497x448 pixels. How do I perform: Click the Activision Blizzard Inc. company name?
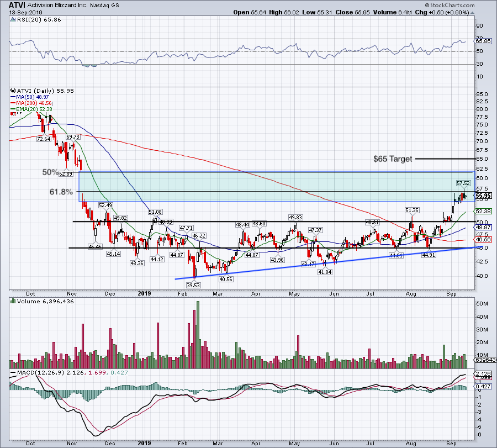(x=57, y=5)
